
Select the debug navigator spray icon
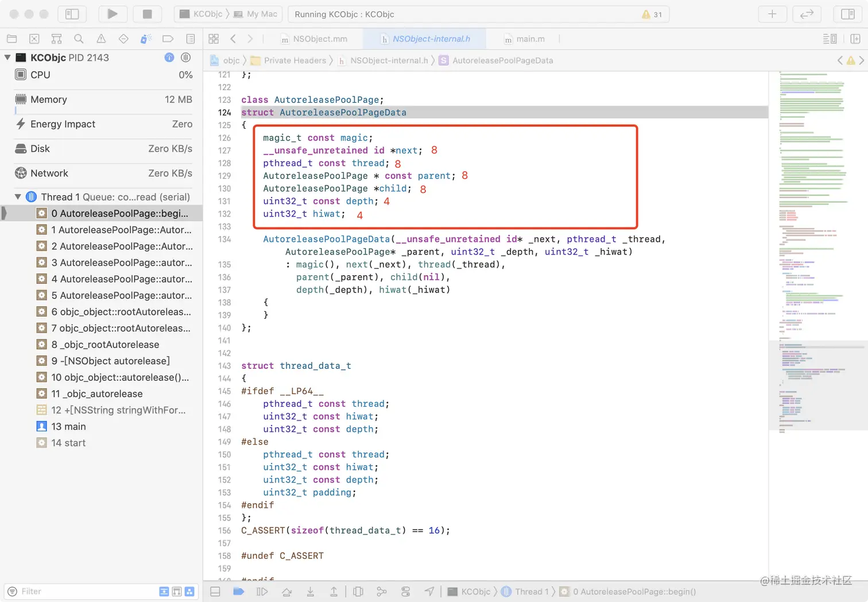[146, 38]
